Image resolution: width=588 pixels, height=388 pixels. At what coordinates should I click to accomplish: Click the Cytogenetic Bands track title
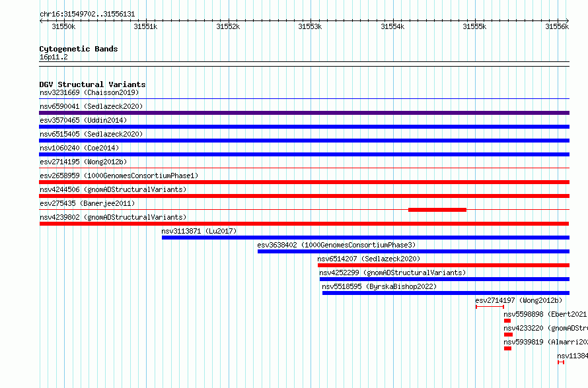pyautogui.click(x=79, y=49)
